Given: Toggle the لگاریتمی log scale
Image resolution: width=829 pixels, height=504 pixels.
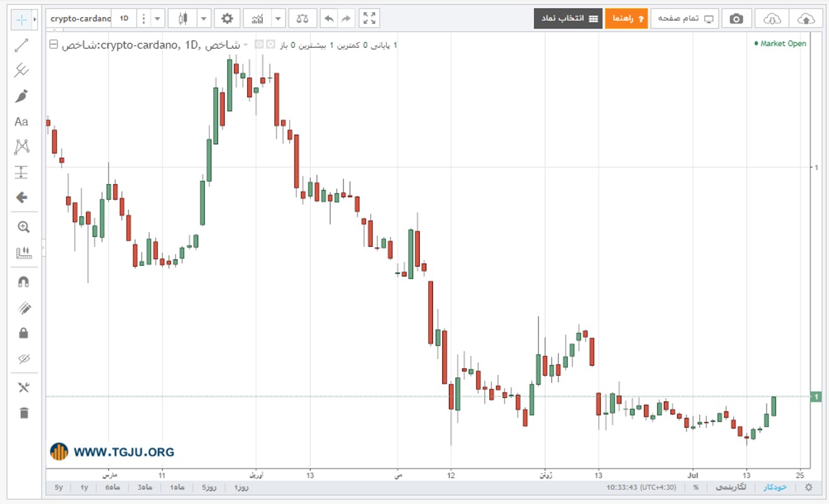Looking at the screenshot, I should (x=731, y=487).
